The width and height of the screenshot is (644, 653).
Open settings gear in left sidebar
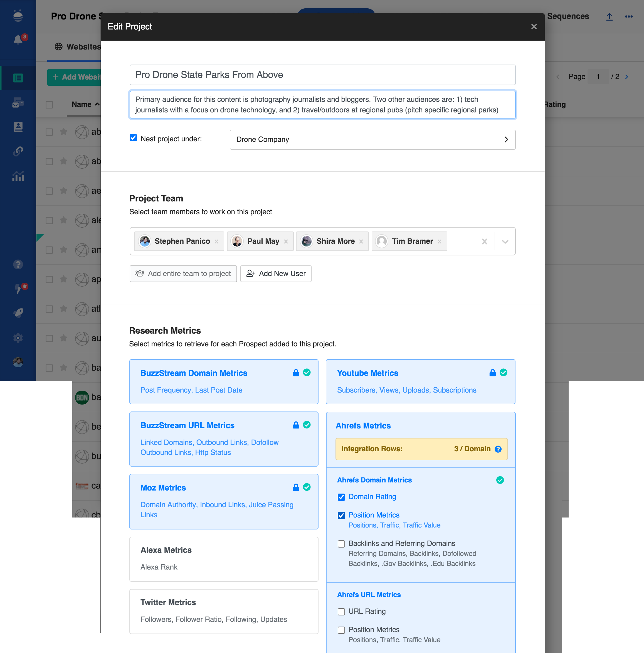click(x=18, y=338)
